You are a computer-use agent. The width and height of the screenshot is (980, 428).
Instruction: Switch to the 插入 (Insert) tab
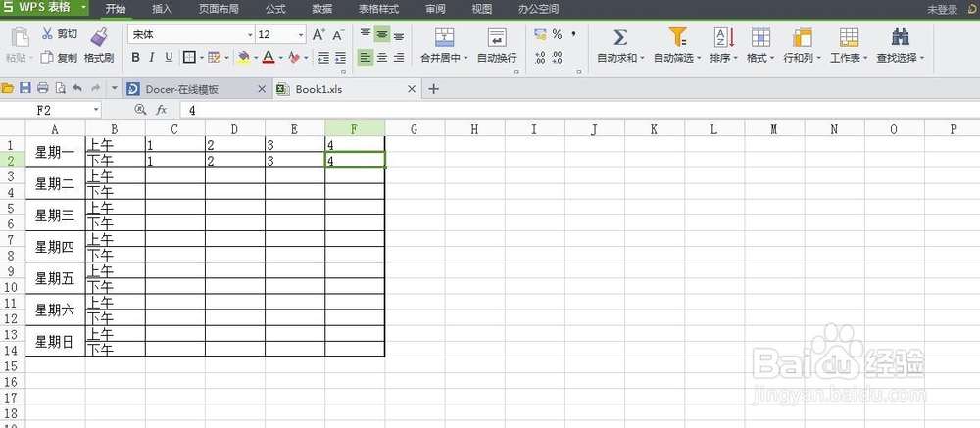tap(162, 10)
